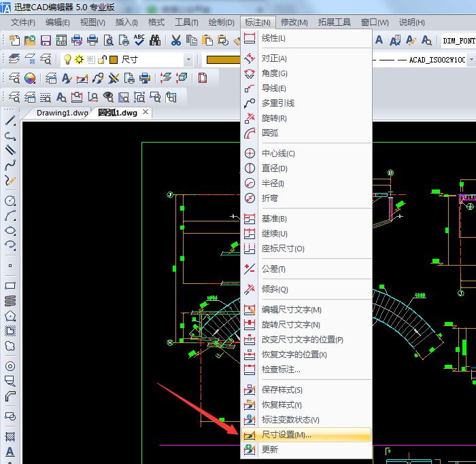Select the Ellipse draw tool

click(10, 230)
